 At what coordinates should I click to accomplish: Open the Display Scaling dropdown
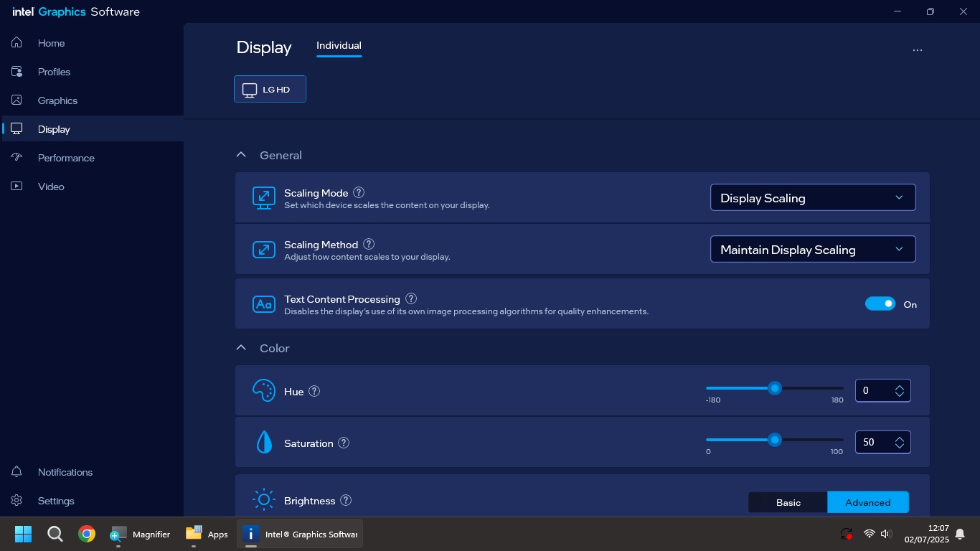pos(812,198)
